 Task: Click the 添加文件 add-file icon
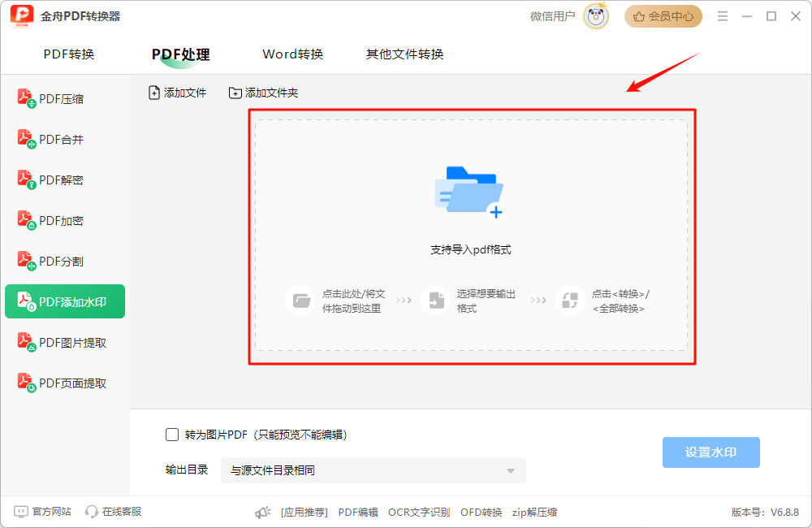[x=153, y=93]
